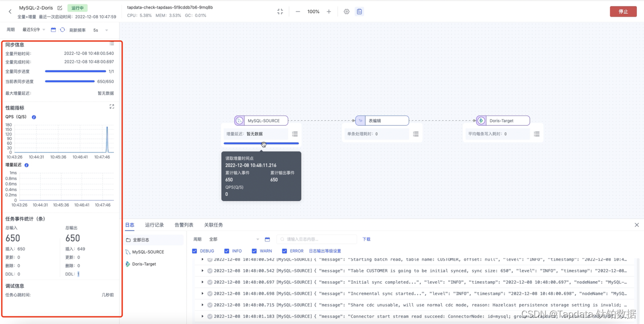Screen dimensions: 644x324
Task: Toggle the clipboard panel icon in toolbar
Action: click(x=359, y=12)
